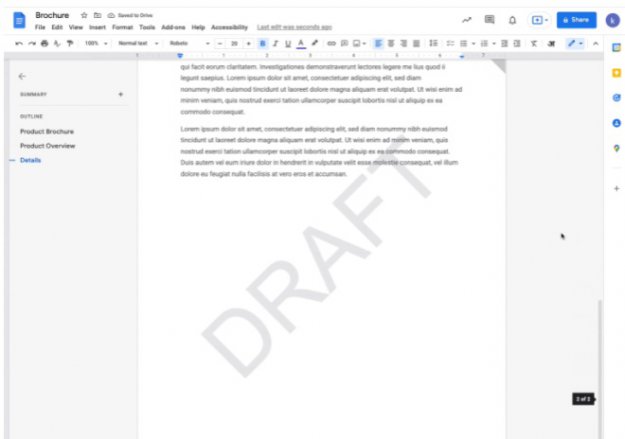Open the Normal text style dropdown
The width and height of the screenshot is (625, 439).
[x=138, y=43]
